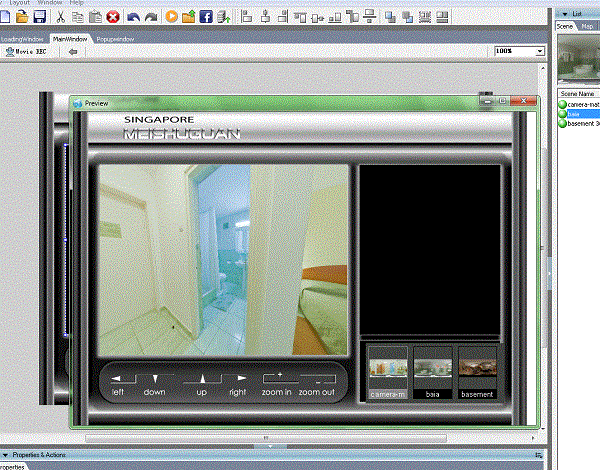Viewport: 600px width, 470px height.
Task: Open the Window menu
Action: pos(50,2)
